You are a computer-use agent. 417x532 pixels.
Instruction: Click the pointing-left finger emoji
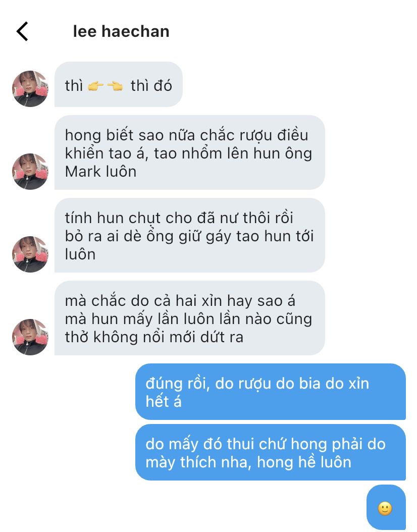[115, 86]
